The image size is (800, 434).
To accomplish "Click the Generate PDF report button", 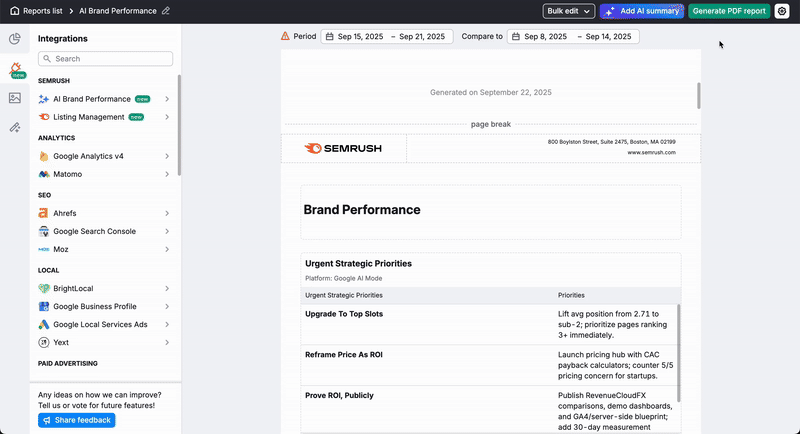I will 729,11.
